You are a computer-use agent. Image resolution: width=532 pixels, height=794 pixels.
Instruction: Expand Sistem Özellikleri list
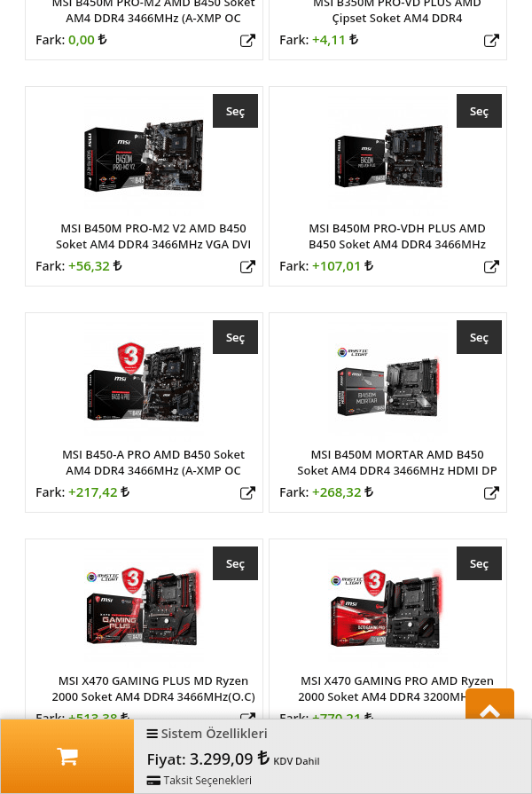click(x=207, y=734)
